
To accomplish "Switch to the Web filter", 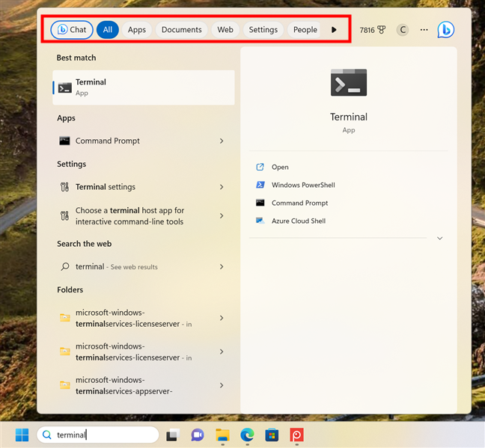I will [225, 30].
